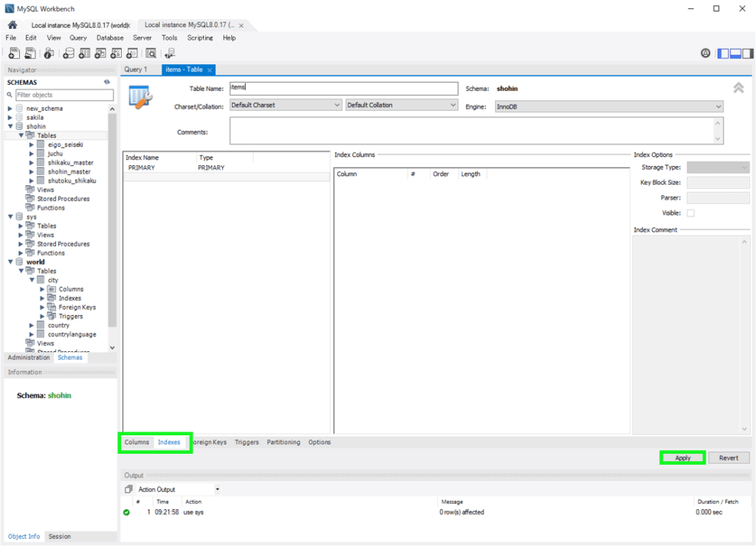Close the items - Table tab
The width and height of the screenshot is (756, 546).
pos(210,70)
